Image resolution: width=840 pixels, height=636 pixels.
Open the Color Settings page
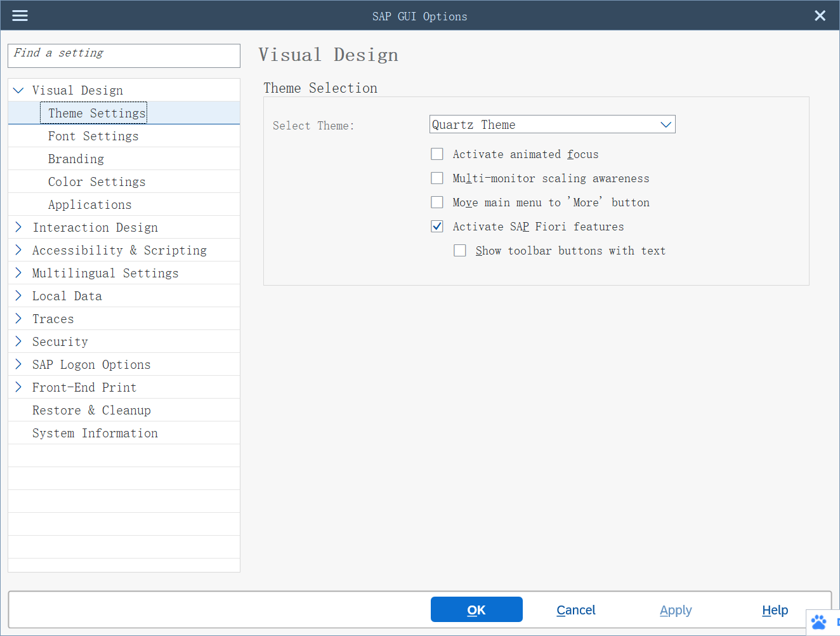point(96,181)
